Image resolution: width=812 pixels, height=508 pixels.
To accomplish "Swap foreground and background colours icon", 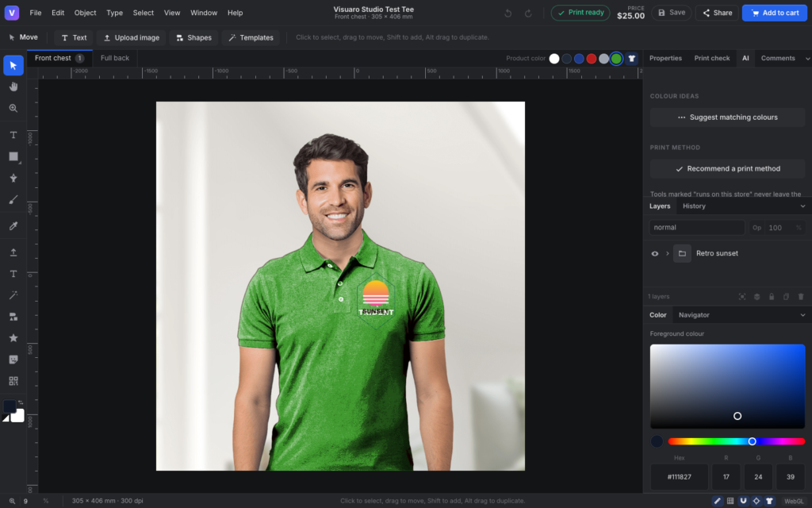I will (x=21, y=402).
